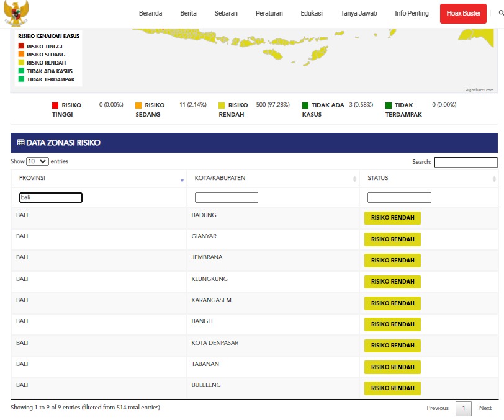Click Risiko Rendah status for Badung
Viewport: 504px width, 420px height.
tap(392, 218)
